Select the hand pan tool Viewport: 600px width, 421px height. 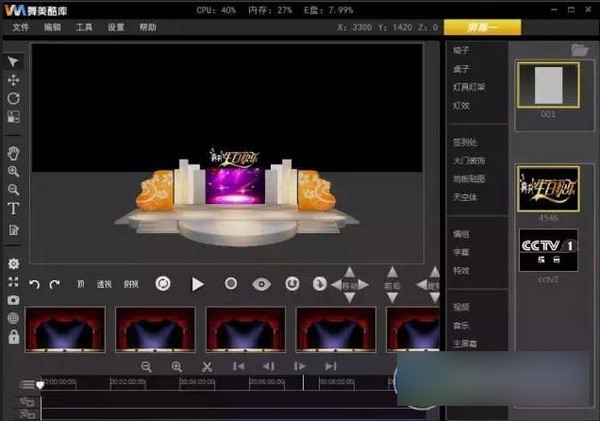pos(13,153)
